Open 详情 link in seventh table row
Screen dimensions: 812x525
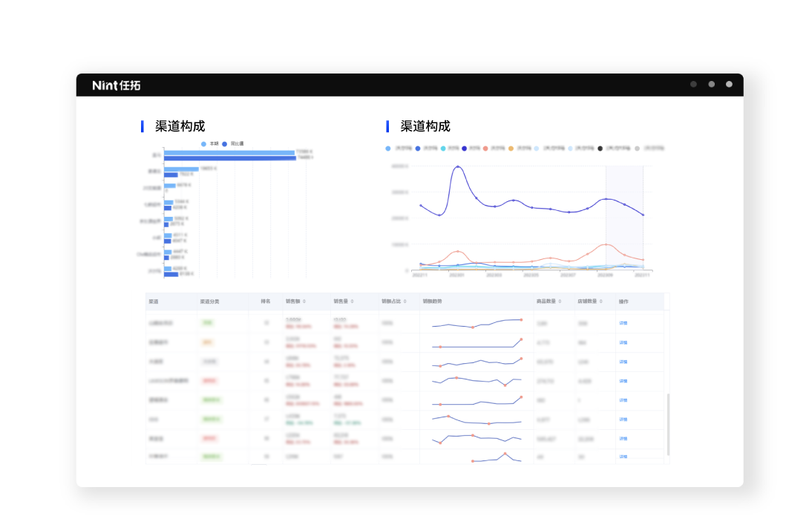pyautogui.click(x=623, y=438)
